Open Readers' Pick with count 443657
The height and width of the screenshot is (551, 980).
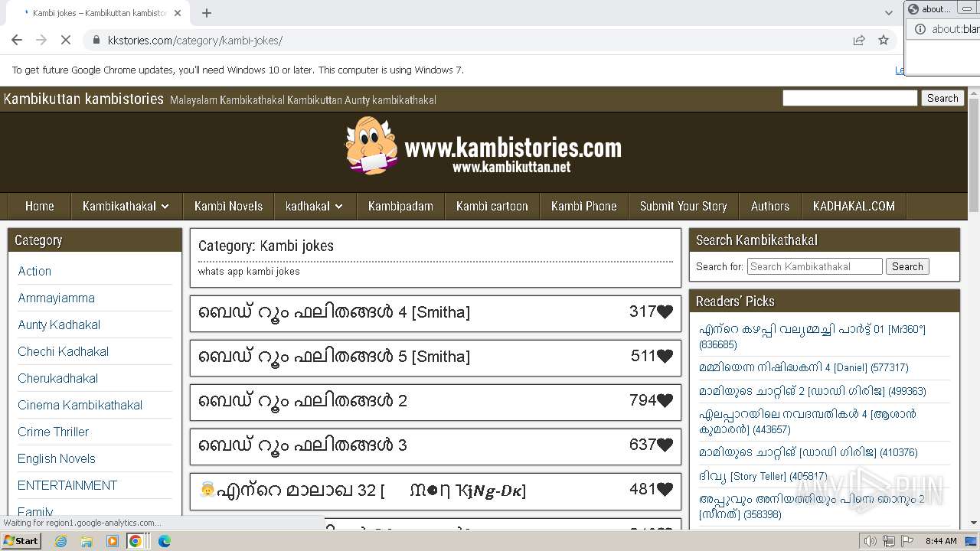(807, 422)
